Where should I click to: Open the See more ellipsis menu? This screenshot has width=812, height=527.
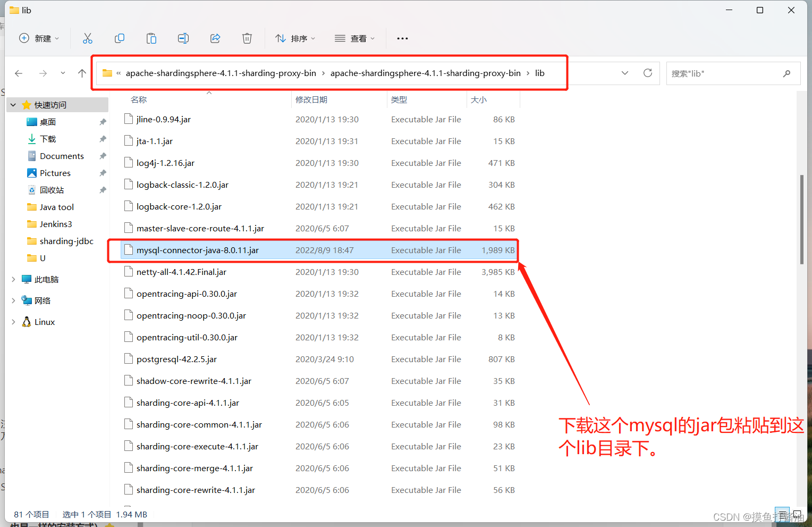point(402,38)
